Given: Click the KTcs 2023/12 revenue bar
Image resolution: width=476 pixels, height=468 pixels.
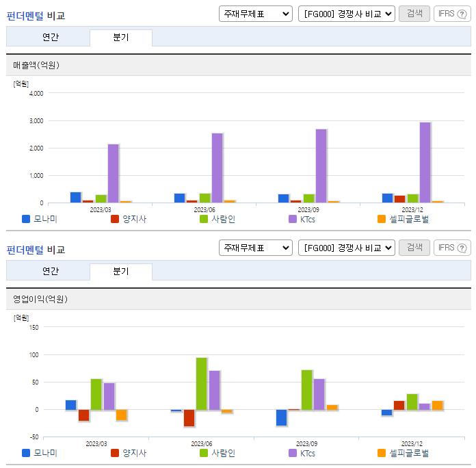Looking at the screenshot, I should click(x=425, y=162).
